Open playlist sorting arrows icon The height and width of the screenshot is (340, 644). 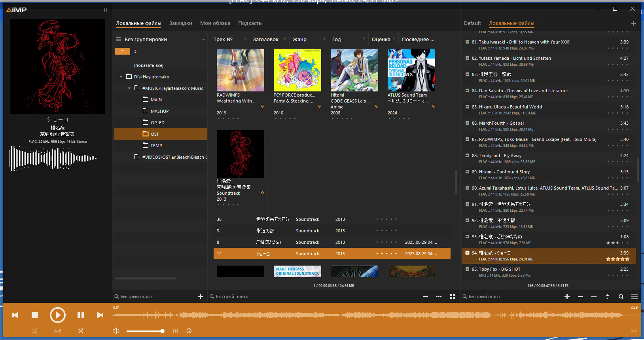[607, 296]
